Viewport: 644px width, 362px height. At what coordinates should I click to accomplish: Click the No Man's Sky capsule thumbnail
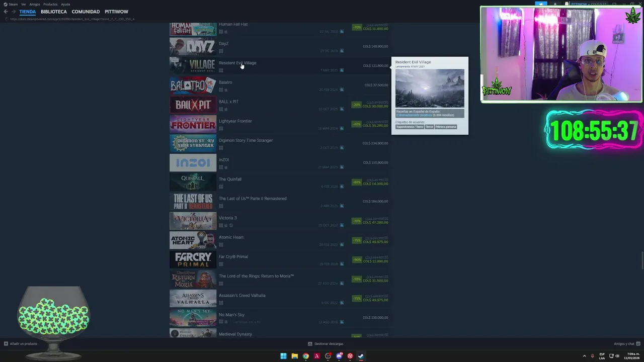pos(193,318)
